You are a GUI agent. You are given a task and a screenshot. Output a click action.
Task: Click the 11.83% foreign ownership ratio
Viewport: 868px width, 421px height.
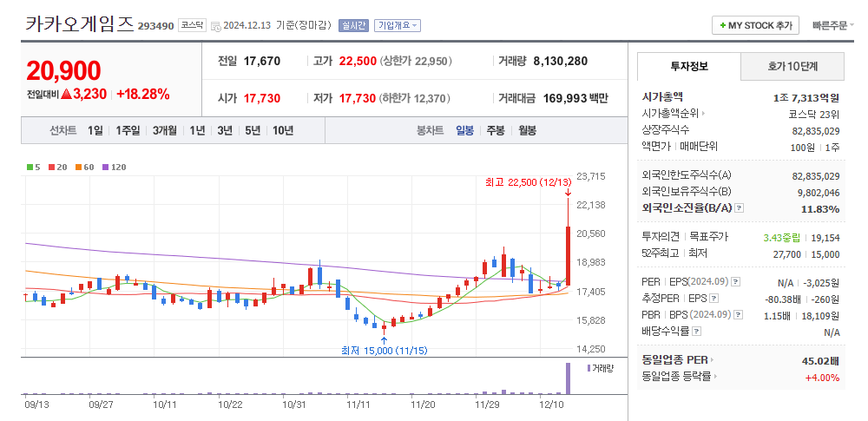[x=820, y=209]
